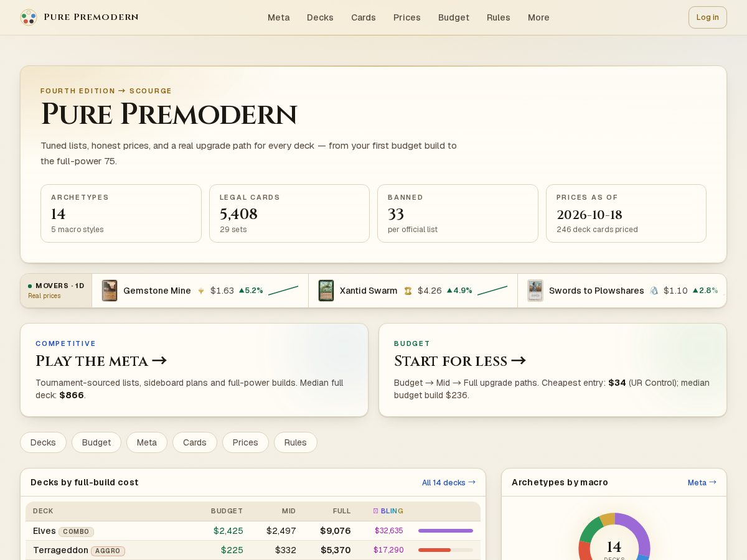Click Gemstone Mine 5.2% change value
This screenshot has height=560, width=747.
[251, 291]
